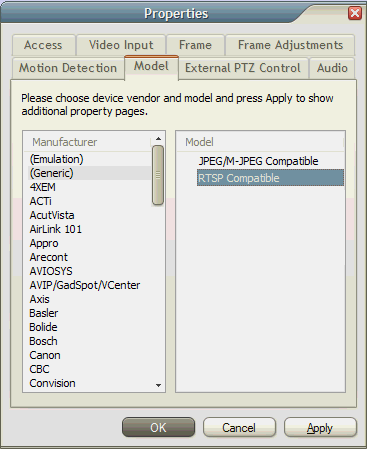This screenshot has width=367, height=449.
Task: Choose Axis from the manufacturer list
Action: [40, 299]
